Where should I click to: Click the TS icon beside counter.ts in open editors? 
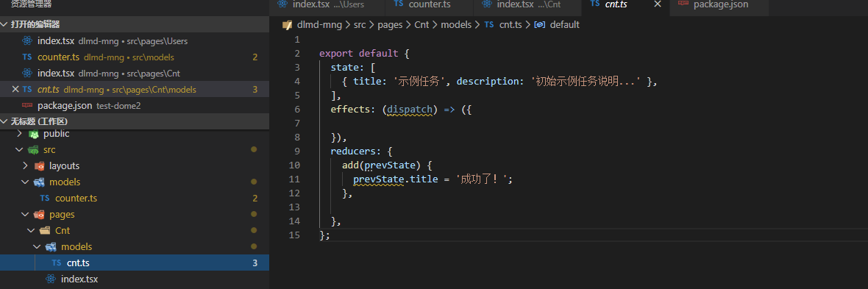click(27, 57)
